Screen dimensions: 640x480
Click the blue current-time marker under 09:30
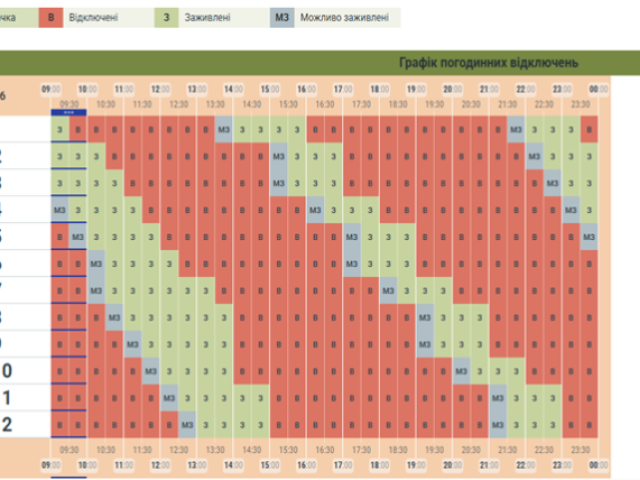[x=69, y=112]
